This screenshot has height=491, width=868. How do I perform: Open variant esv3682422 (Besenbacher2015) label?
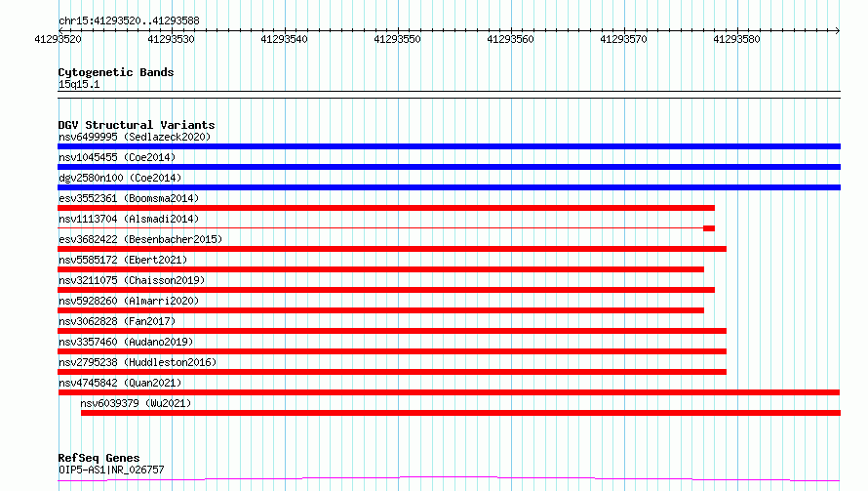(x=140, y=239)
